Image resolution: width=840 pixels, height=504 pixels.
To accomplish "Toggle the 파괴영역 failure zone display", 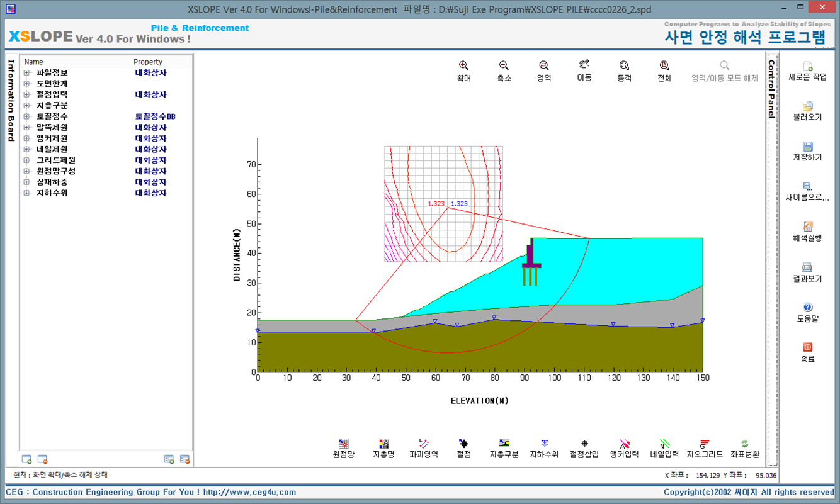I will coord(424,449).
